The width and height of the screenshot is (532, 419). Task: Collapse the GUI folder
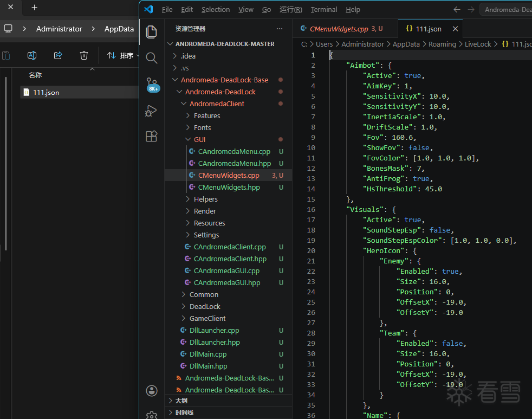tap(228, 139)
